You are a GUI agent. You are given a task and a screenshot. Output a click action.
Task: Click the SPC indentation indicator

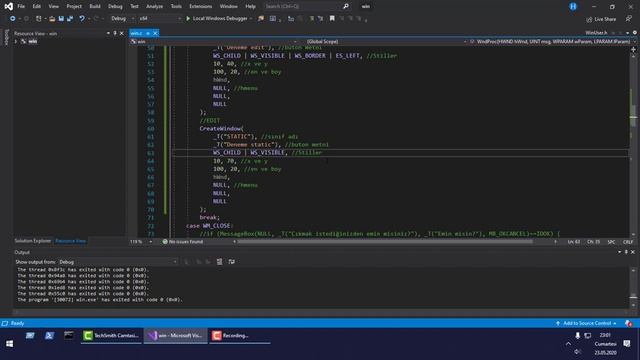(611, 242)
